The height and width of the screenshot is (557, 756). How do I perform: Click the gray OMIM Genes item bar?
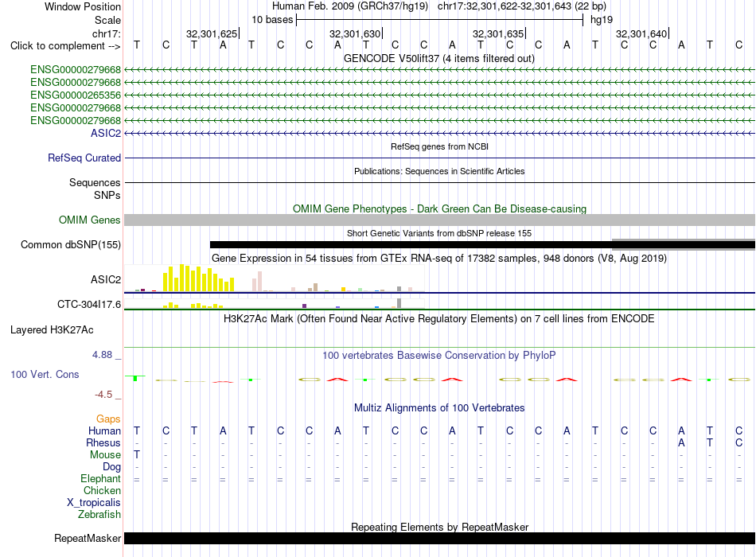[x=439, y=220]
